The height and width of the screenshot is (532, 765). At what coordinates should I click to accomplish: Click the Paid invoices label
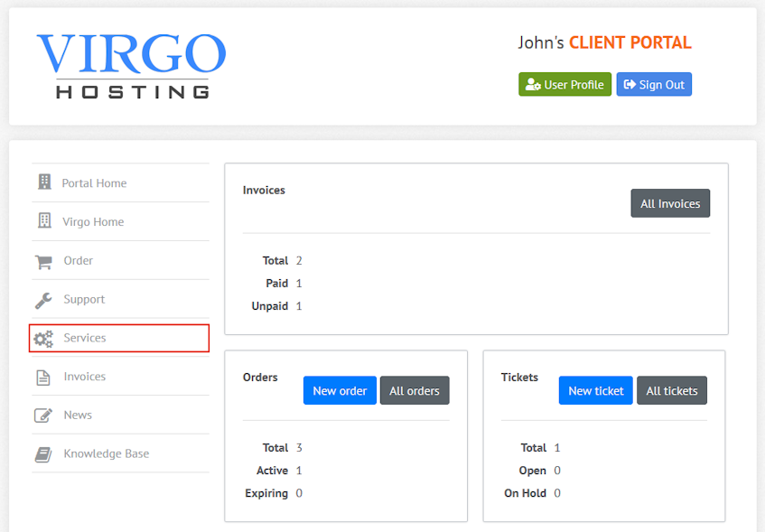(276, 283)
